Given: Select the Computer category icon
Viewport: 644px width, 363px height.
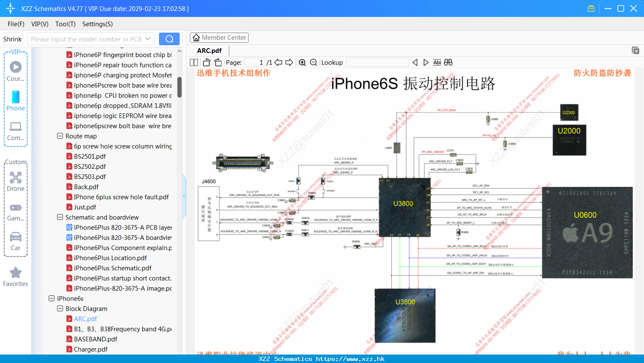Looking at the screenshot, I should click(x=16, y=131).
